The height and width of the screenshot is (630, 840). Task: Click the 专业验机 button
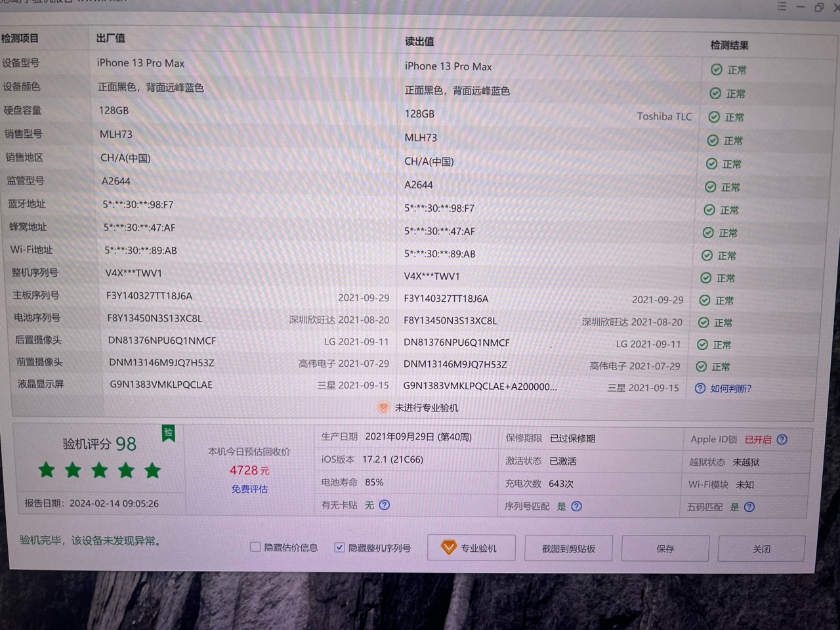pos(471,547)
